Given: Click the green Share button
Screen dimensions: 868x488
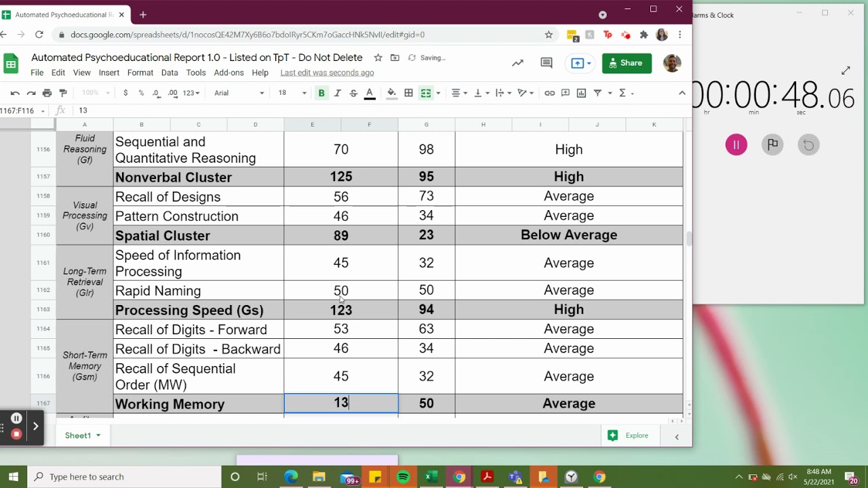Looking at the screenshot, I should (627, 63).
